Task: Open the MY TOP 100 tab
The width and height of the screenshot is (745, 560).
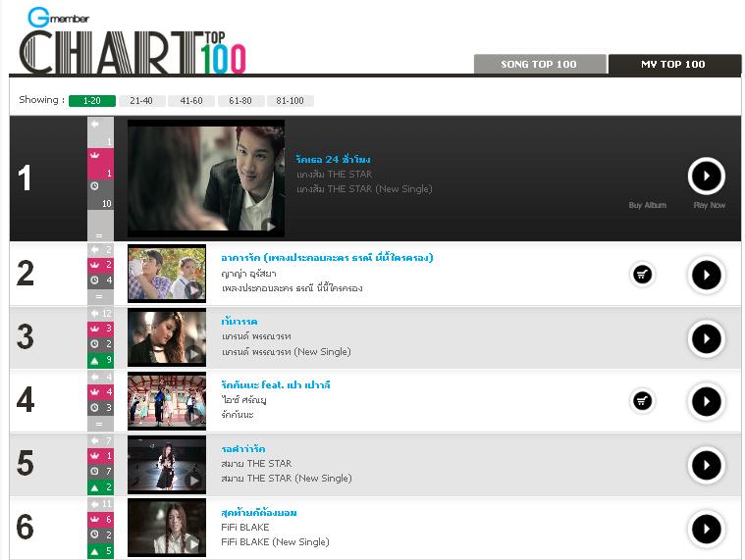Action: (x=673, y=64)
